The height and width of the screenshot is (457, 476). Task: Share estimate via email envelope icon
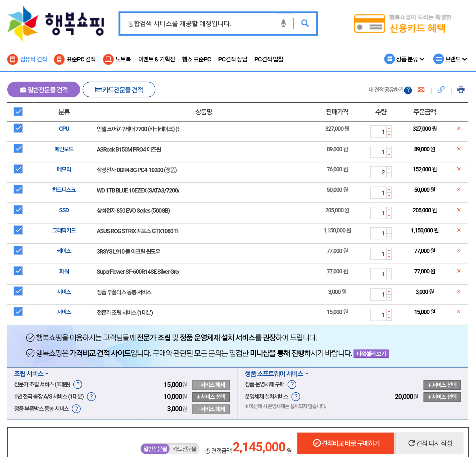click(x=421, y=90)
